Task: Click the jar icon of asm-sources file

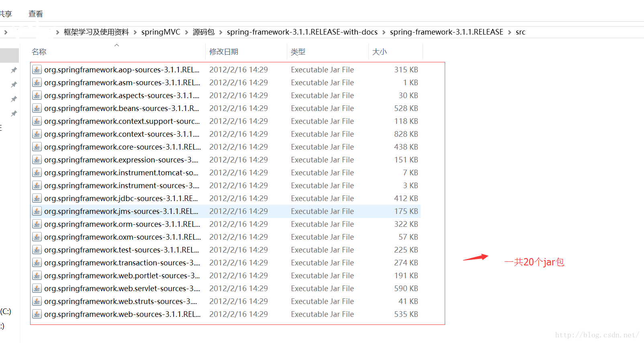Action: click(37, 82)
